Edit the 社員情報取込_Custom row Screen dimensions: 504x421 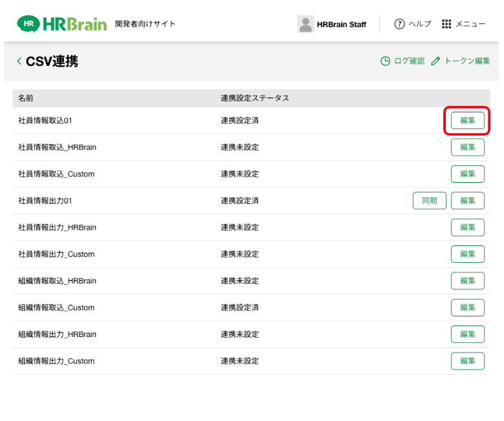[467, 174]
